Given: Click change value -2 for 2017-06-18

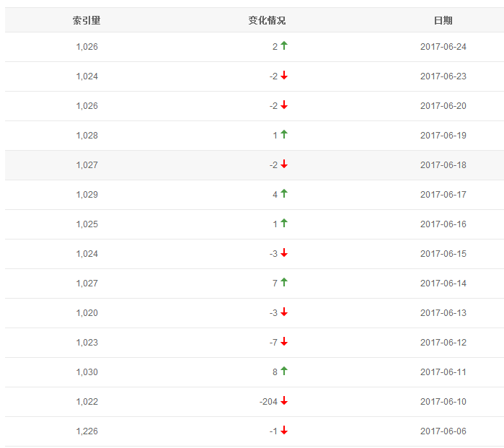Looking at the screenshot, I should 273,165.
